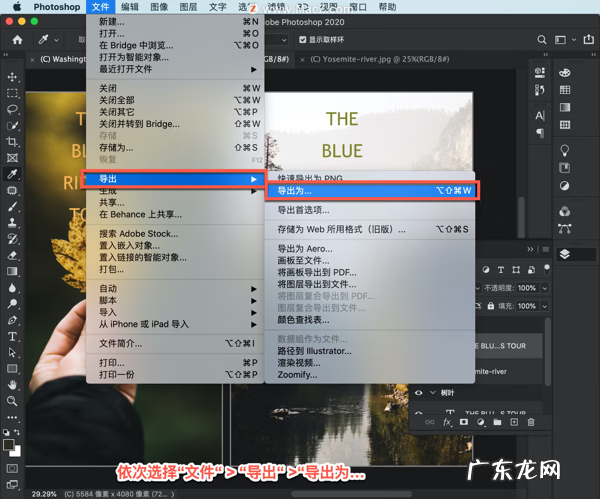This screenshot has height=499, width=600.
Task: Click 文件简介... menu entry
Action: (175, 344)
